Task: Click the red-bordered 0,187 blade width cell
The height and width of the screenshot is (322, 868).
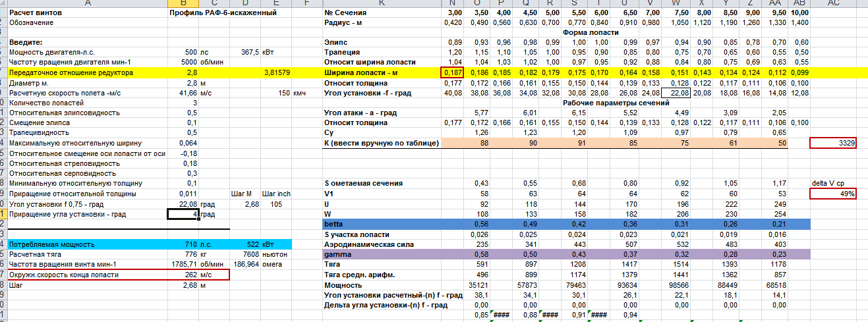Action: pos(452,72)
